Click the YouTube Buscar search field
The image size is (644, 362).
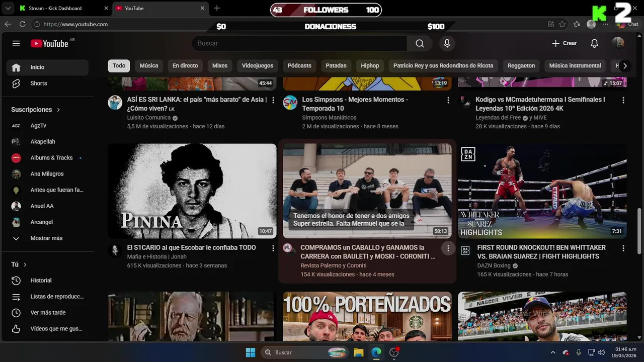coord(299,43)
